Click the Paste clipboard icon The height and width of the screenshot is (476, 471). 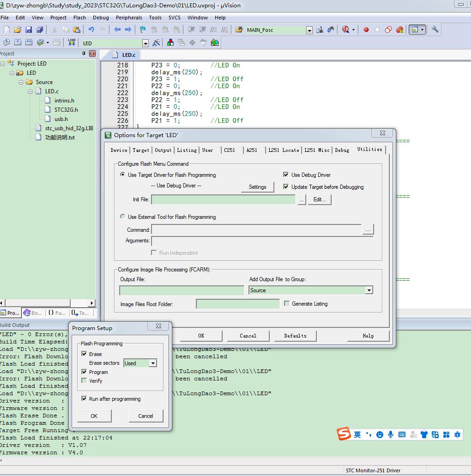coord(77,30)
